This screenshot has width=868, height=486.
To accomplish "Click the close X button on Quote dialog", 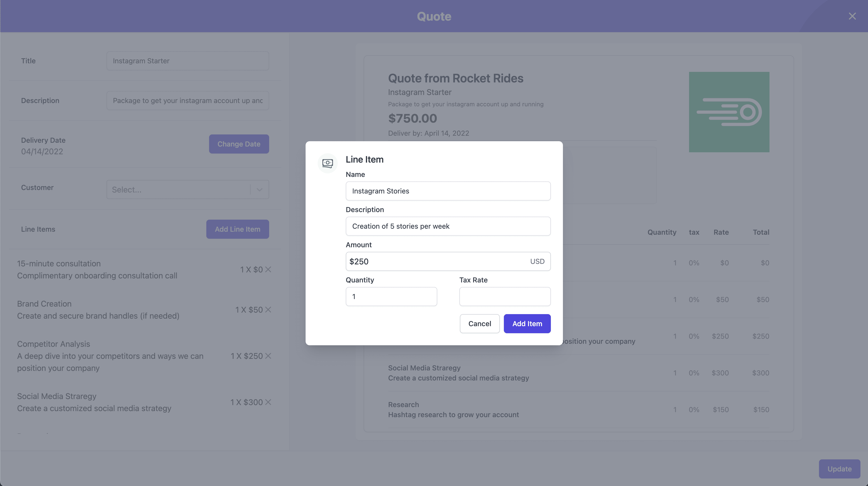I will coord(852,16).
